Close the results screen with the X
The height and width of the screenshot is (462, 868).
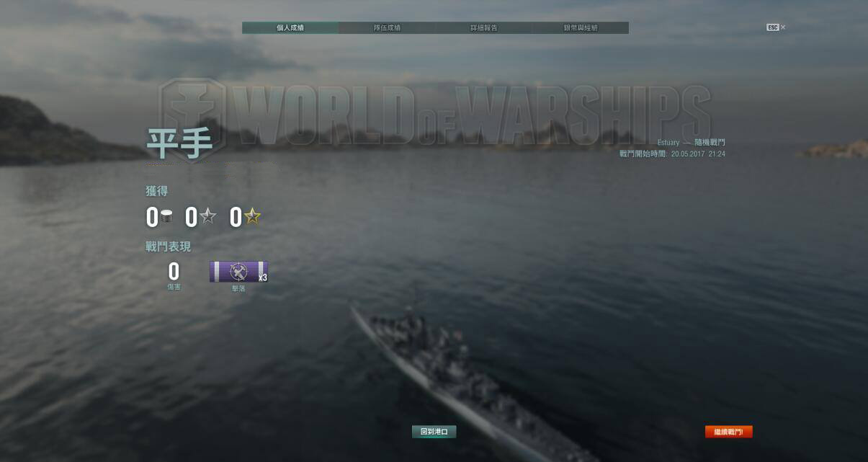coord(783,27)
